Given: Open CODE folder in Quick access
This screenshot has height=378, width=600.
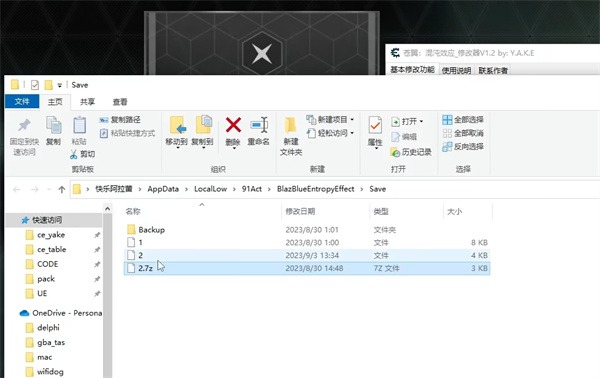Looking at the screenshot, I should coord(47,264).
